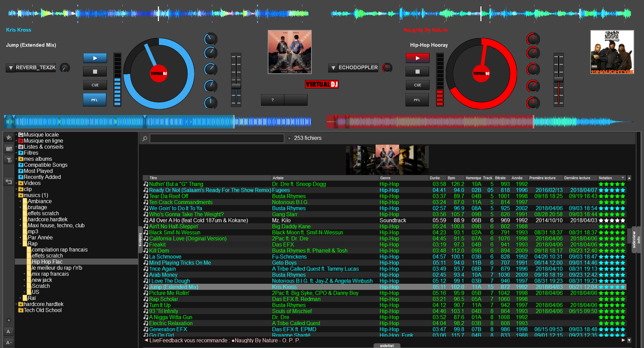Toggle PFL on the right deck
Viewport: 644px width, 348px height.
tap(417, 100)
